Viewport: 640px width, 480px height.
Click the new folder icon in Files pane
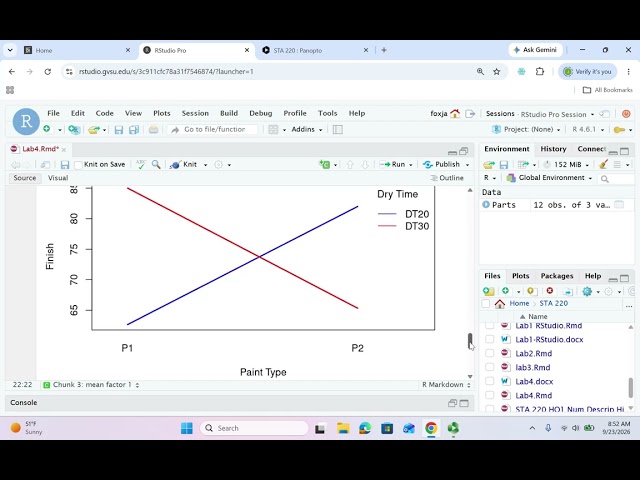(x=489, y=291)
